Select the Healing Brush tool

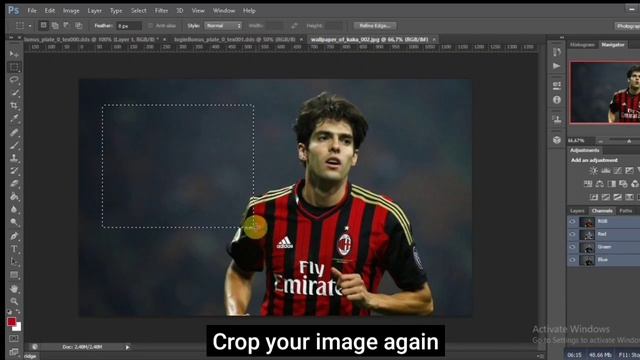coord(14,132)
